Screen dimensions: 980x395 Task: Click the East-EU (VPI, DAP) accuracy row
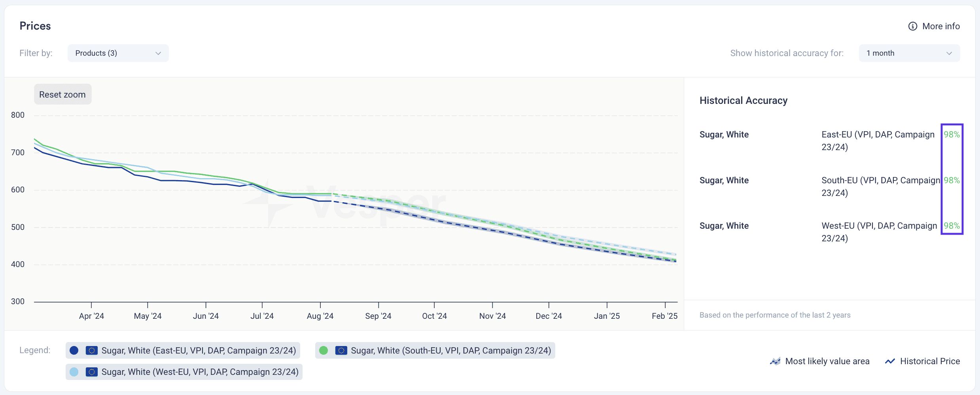(830, 141)
